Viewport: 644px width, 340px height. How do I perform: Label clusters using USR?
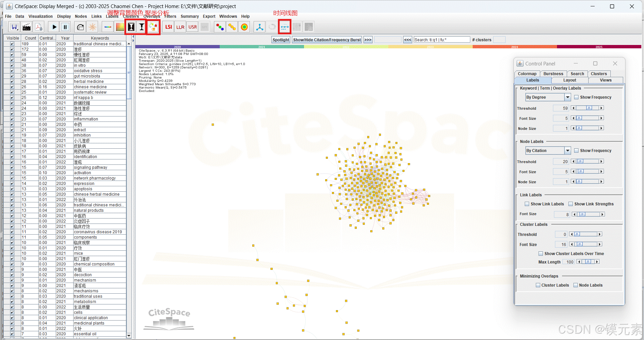point(192,27)
